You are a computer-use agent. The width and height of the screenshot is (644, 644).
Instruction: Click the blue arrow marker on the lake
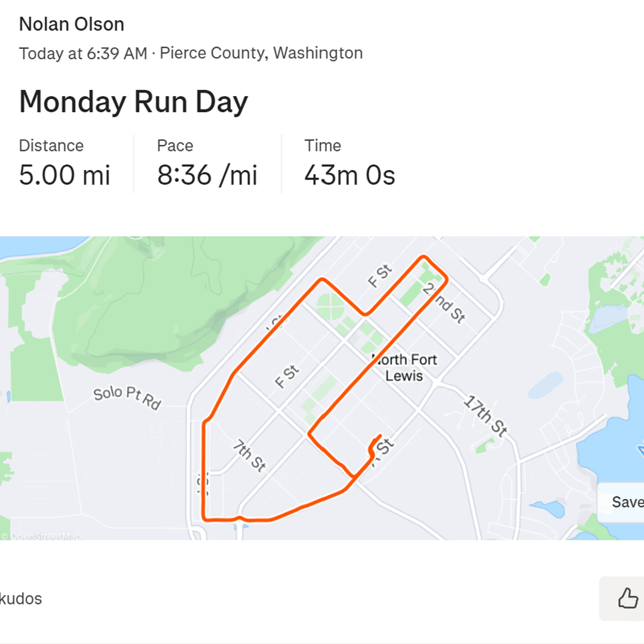(x=640, y=450)
